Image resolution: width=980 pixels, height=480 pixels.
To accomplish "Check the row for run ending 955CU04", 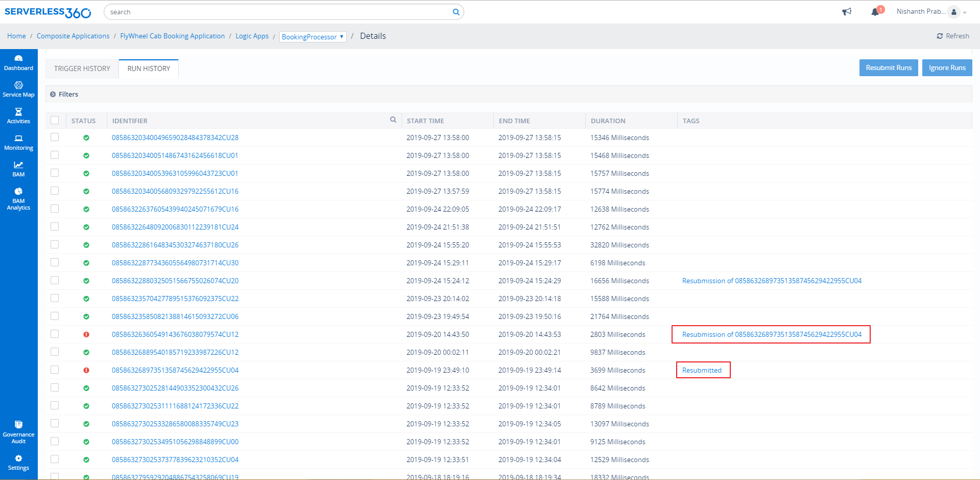I will pyautogui.click(x=55, y=370).
